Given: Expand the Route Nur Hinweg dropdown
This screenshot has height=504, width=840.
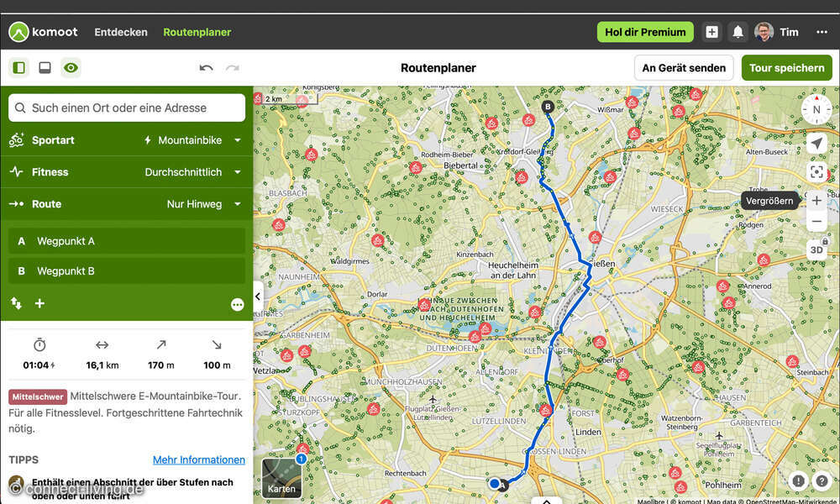Looking at the screenshot, I should (192, 203).
